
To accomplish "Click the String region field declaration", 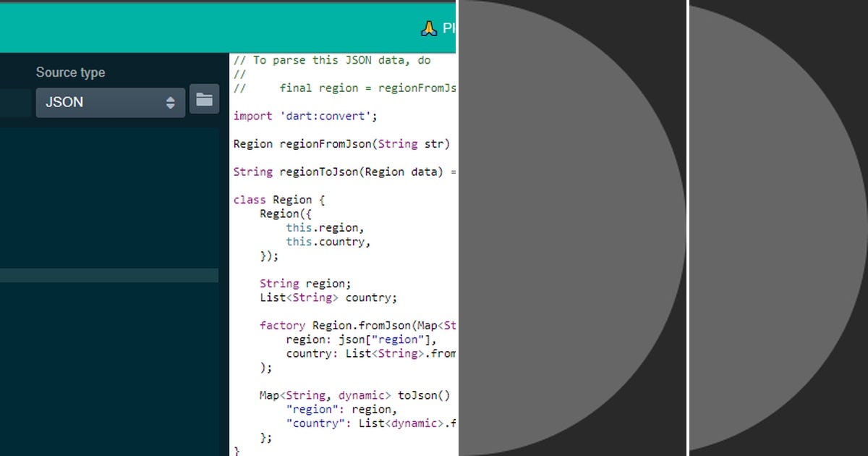I will (304, 283).
